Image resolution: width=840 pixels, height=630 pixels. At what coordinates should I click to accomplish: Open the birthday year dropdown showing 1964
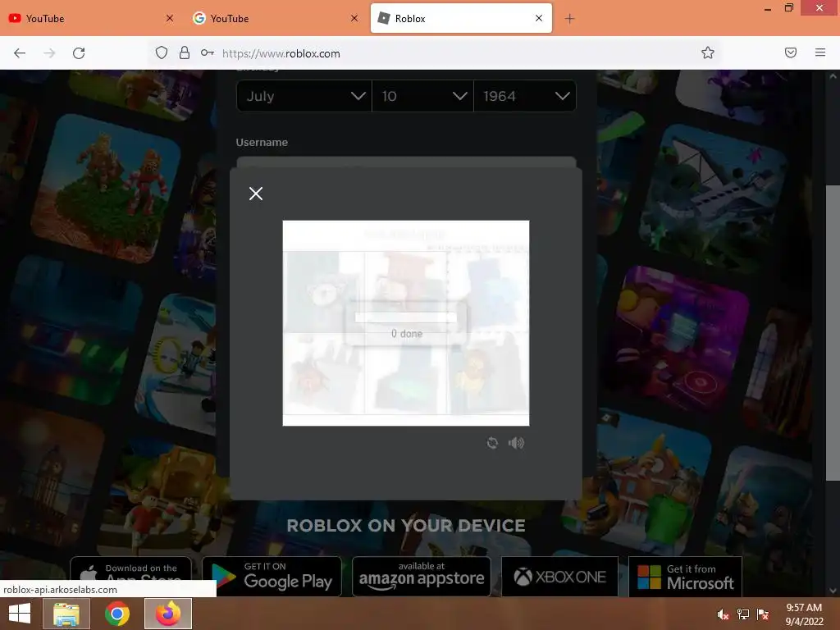pos(525,96)
